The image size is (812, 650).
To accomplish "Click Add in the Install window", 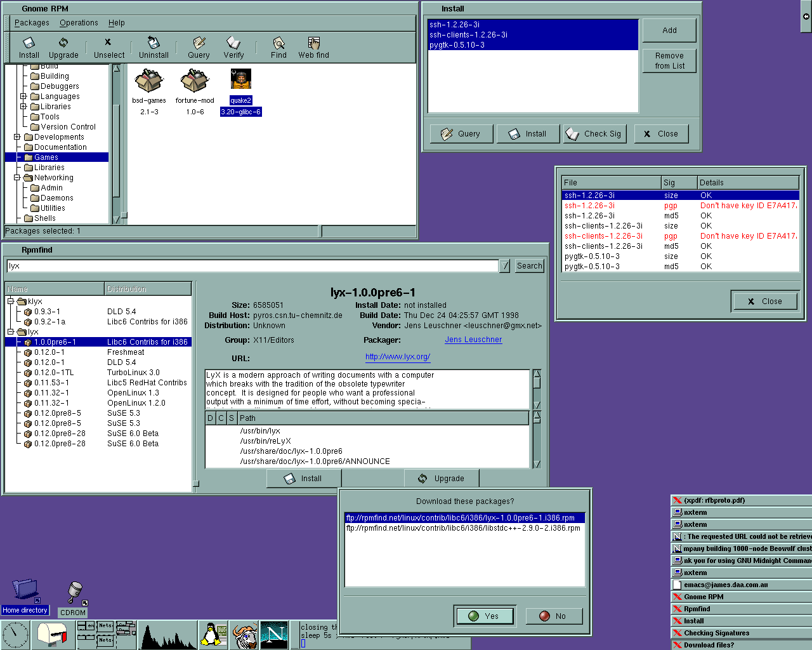I will point(669,30).
